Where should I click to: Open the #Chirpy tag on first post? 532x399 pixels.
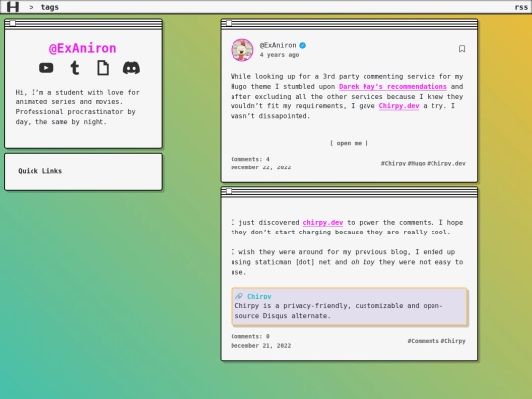coord(393,164)
